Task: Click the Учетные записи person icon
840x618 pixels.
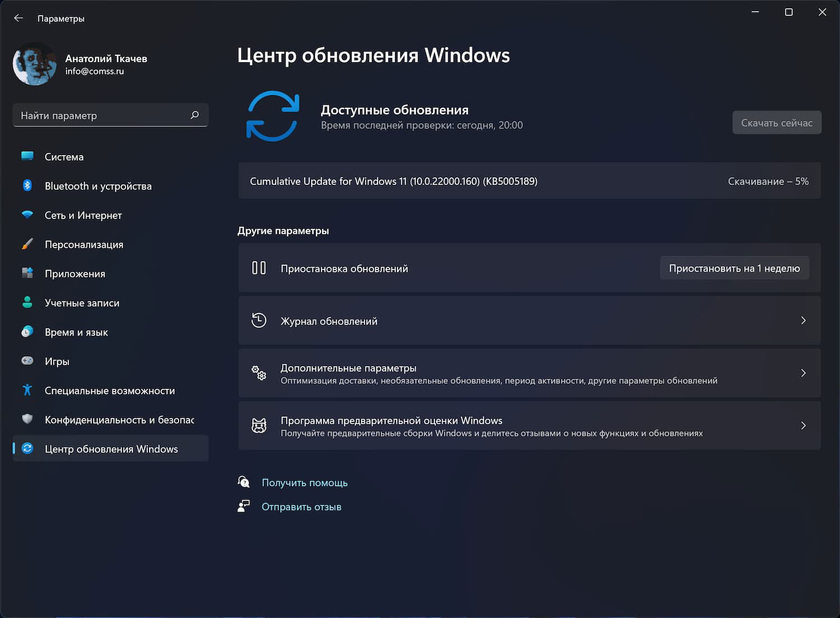Action: pos(27,303)
